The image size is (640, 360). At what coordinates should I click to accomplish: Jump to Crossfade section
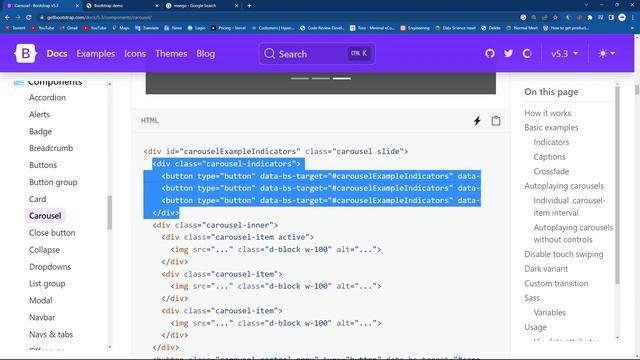click(x=551, y=171)
